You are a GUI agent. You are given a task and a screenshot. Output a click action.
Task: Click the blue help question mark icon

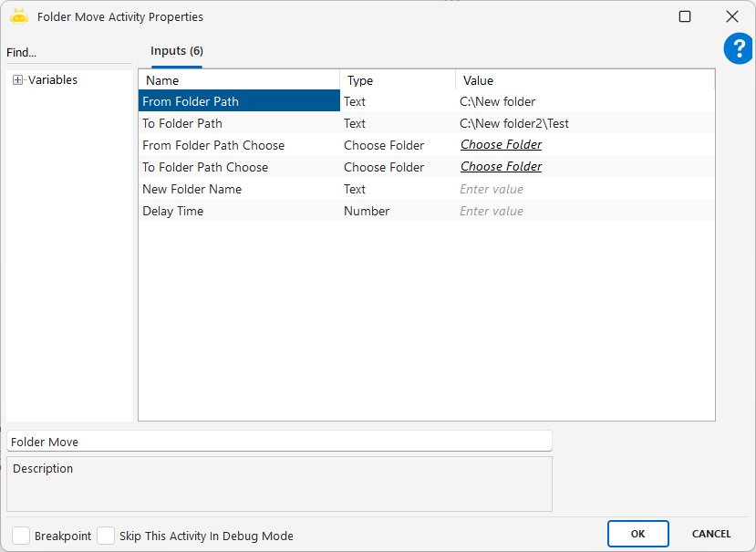pos(738,49)
